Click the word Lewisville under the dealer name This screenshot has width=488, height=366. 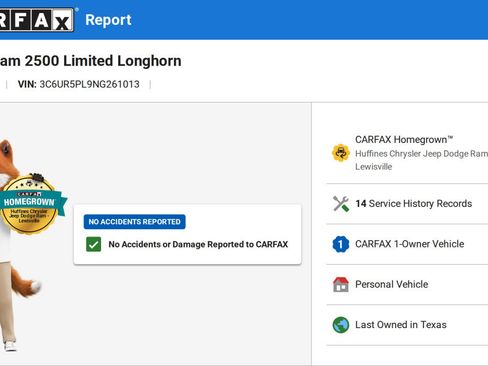point(373,167)
